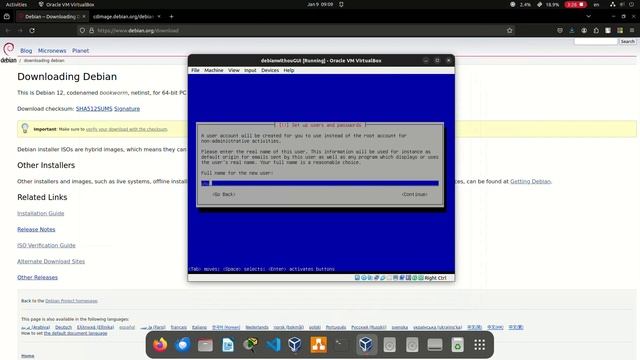Click the red screen recording indicator
Image resolution: width=640 pixels, height=360 pixels.
[x=576, y=4]
